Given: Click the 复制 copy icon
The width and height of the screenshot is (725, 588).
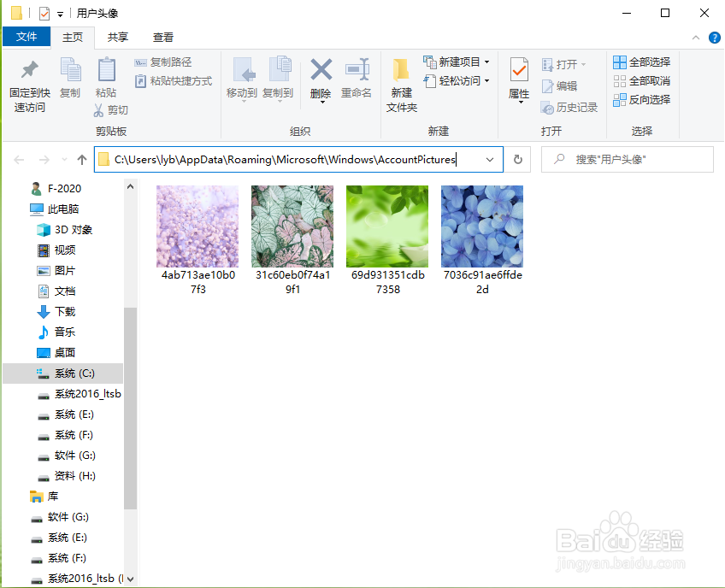Looking at the screenshot, I should click(70, 70).
